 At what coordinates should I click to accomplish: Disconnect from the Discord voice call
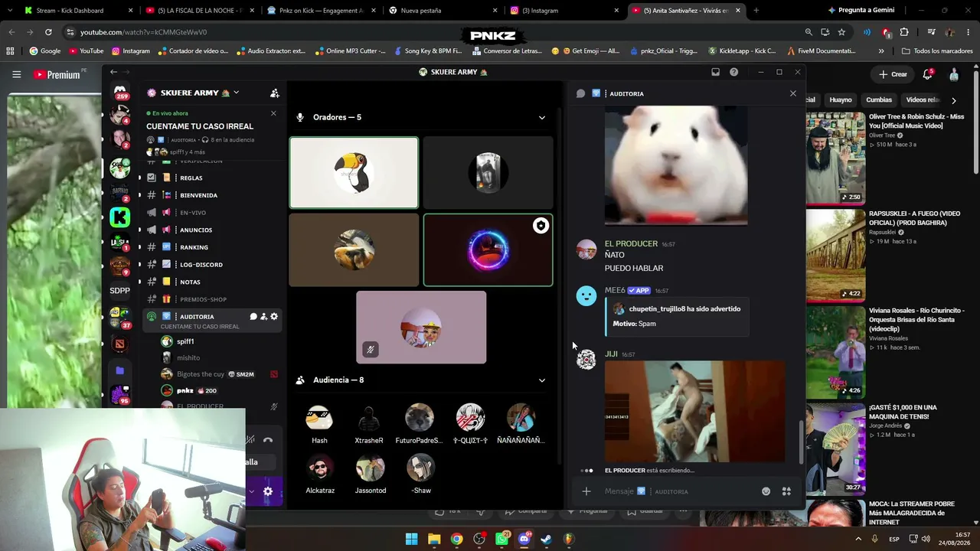(268, 440)
